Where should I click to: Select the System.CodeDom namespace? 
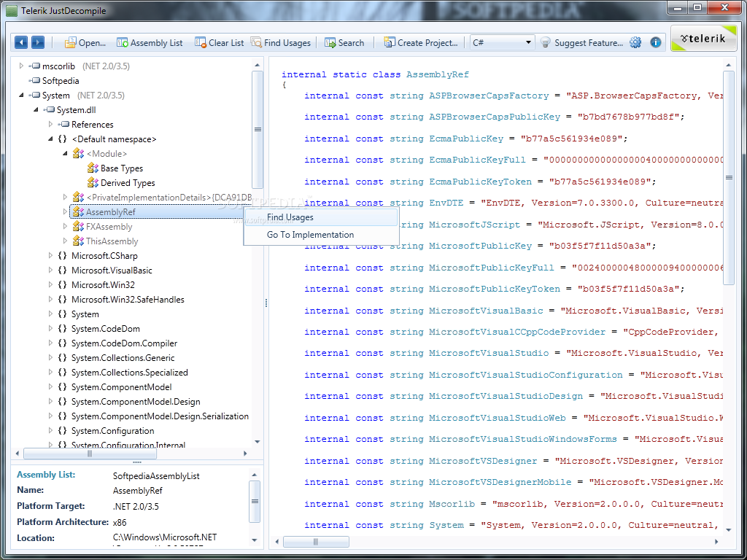(x=106, y=329)
